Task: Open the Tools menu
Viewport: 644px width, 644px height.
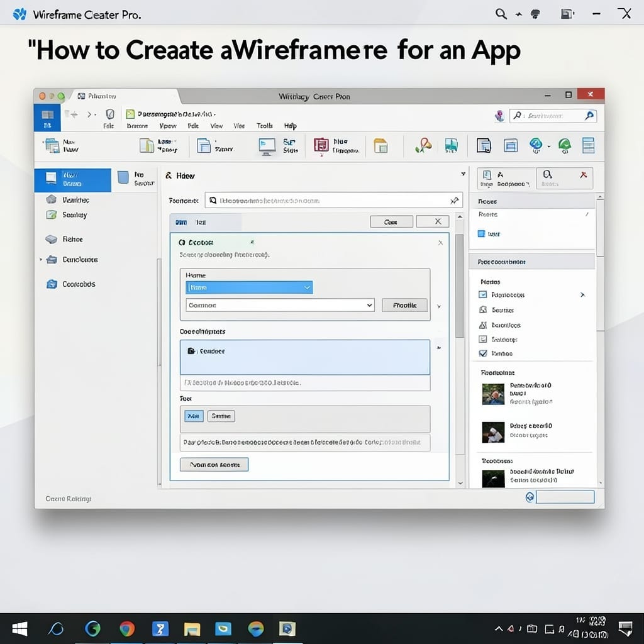Action: (x=265, y=126)
